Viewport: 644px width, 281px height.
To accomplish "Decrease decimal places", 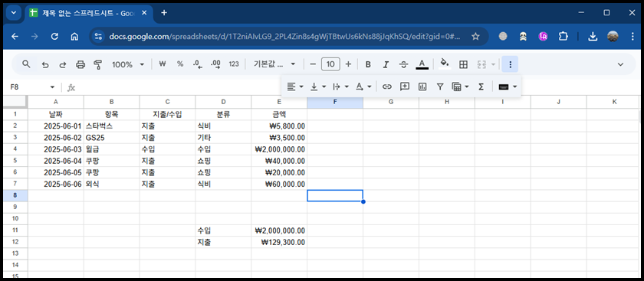I will coord(198,64).
